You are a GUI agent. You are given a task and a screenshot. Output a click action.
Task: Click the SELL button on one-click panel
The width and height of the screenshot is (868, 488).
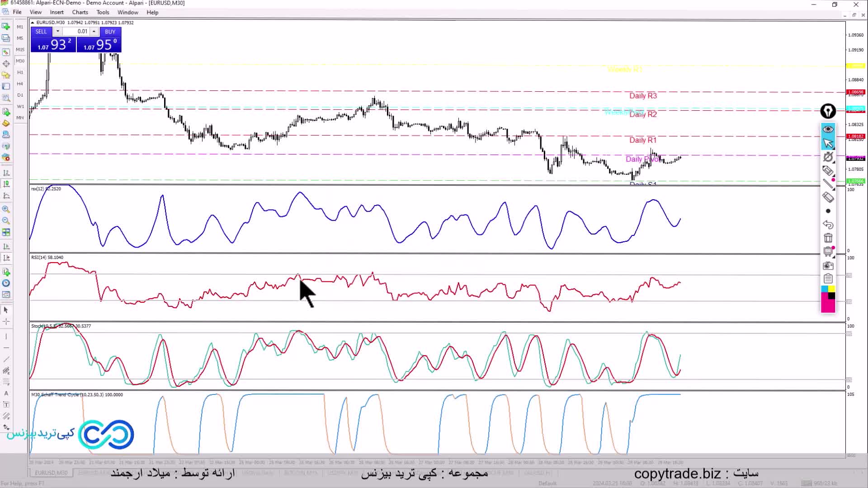(x=41, y=32)
